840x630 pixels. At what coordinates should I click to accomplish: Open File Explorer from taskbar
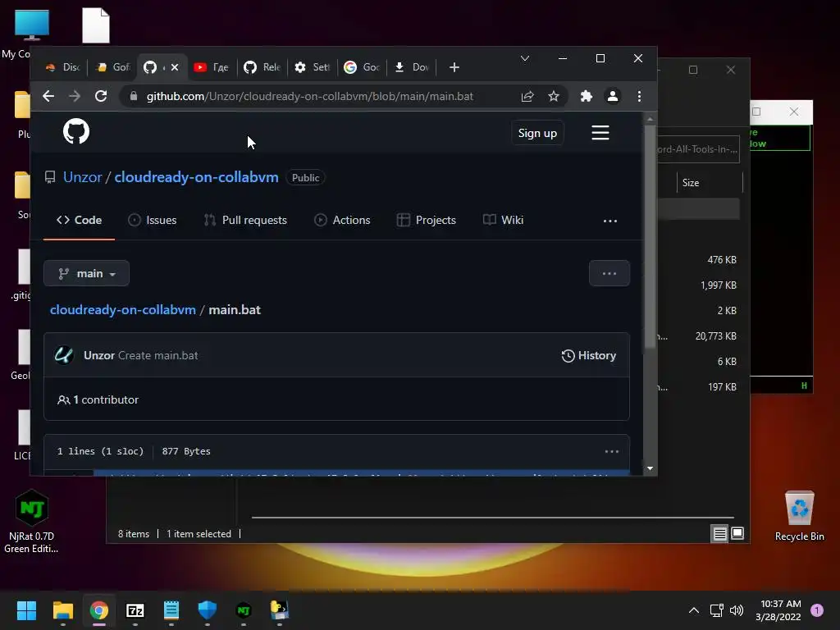pyautogui.click(x=62, y=610)
